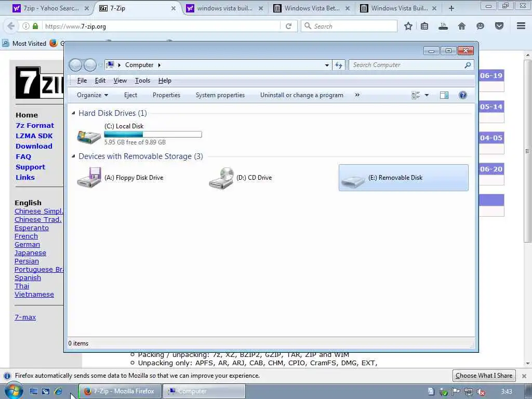
Task: Select the (E:) Removable Disk item
Action: point(403,178)
